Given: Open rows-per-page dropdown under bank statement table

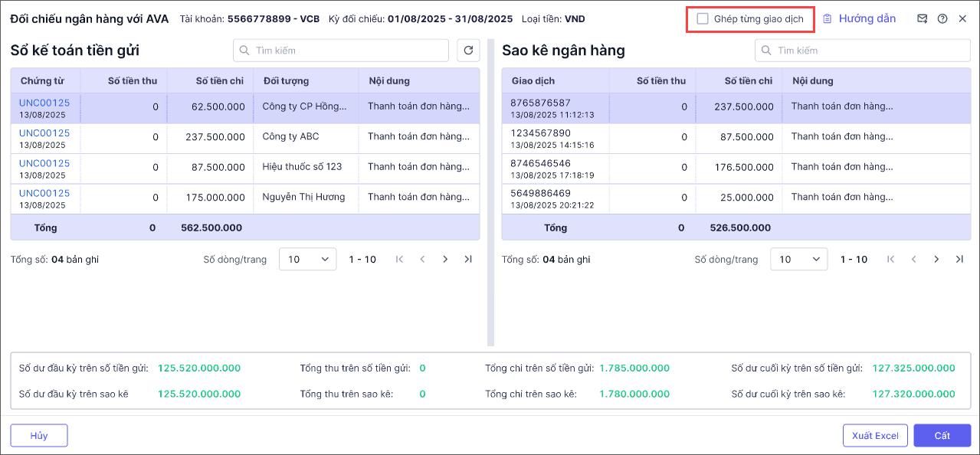Looking at the screenshot, I should coord(798,260).
